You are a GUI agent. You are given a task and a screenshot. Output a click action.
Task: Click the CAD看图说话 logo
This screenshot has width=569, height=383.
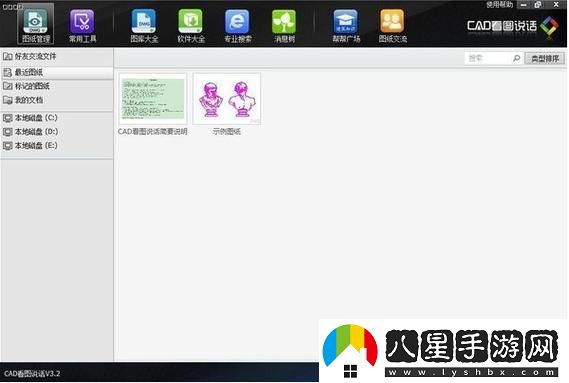512,26
